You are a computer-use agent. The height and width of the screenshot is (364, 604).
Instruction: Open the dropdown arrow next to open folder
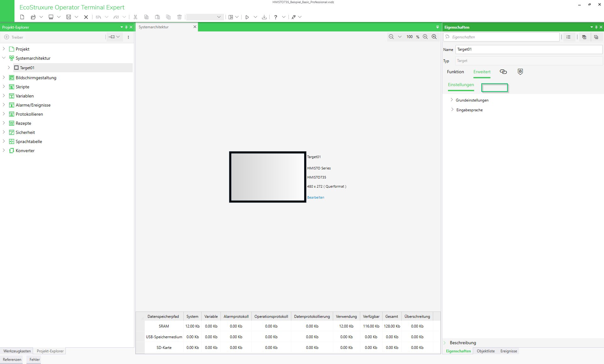(x=41, y=17)
